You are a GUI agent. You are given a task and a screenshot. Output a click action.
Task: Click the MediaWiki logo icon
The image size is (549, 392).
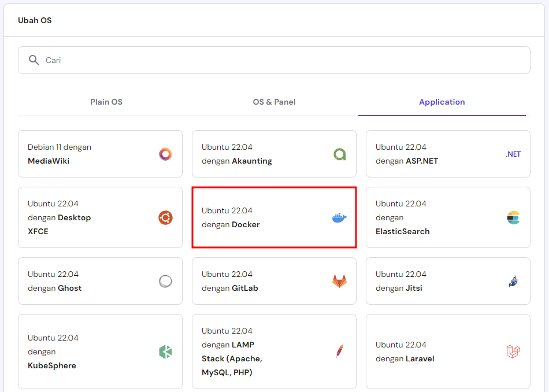(165, 154)
